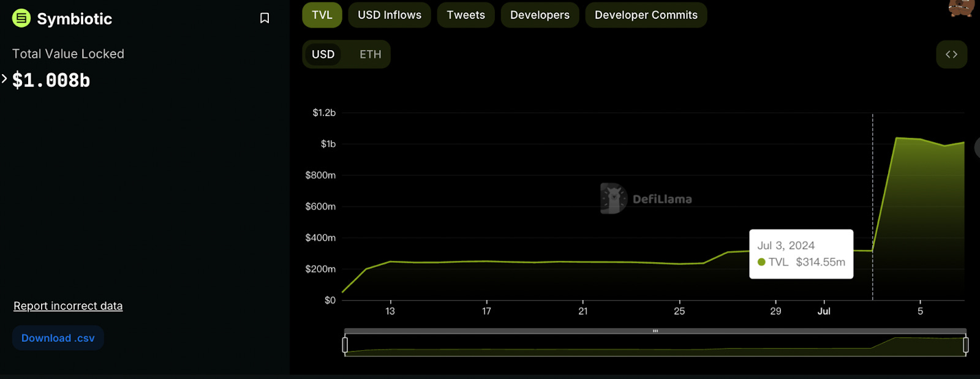Select the TVL chart tab
This screenshot has height=379, width=980.
click(322, 15)
